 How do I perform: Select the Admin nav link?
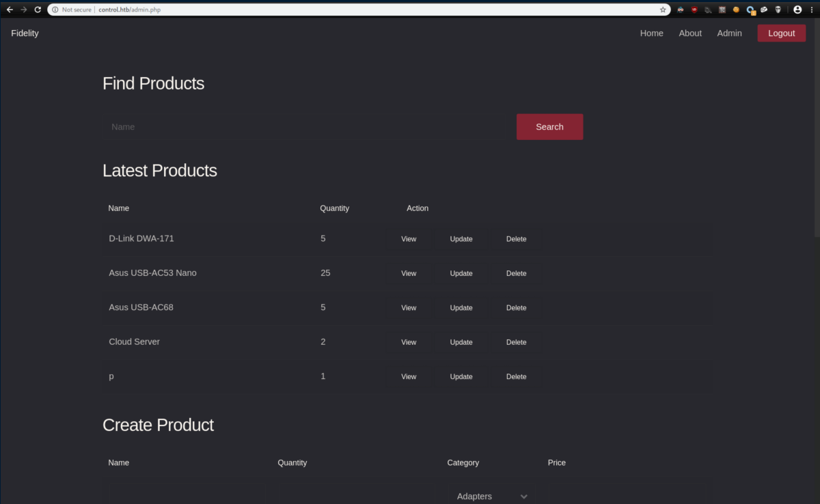point(729,33)
